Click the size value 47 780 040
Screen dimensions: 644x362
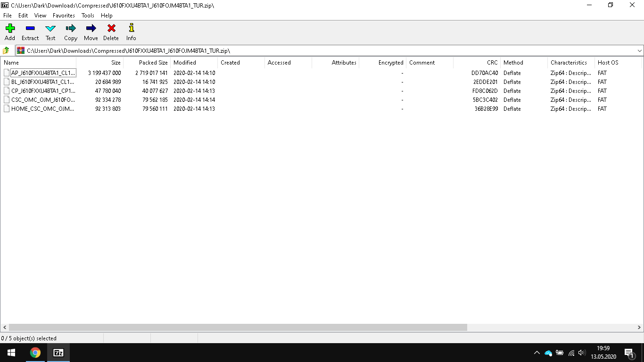click(108, 91)
